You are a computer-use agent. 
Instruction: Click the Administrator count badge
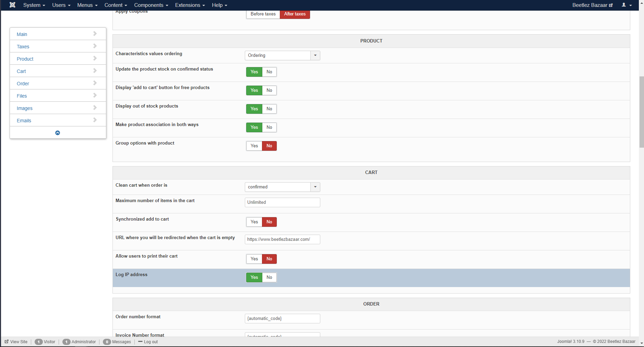(67, 342)
